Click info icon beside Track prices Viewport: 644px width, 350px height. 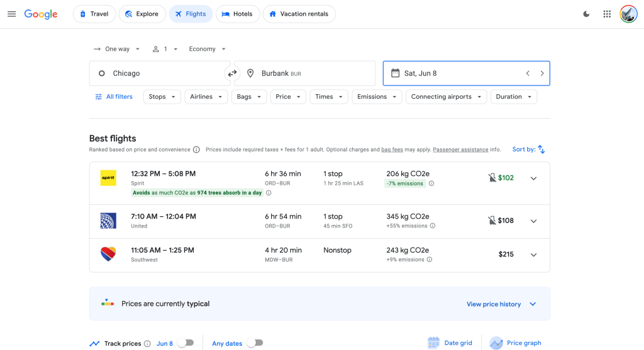pyautogui.click(x=147, y=344)
